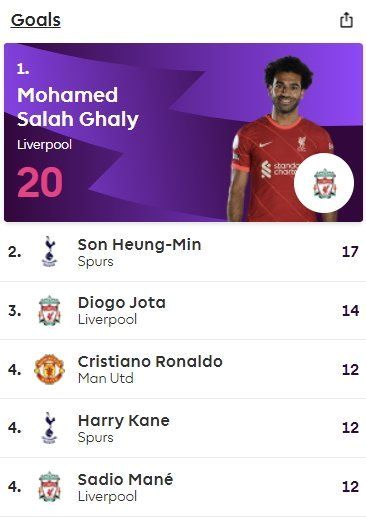Open the Goals heading link

36,20
